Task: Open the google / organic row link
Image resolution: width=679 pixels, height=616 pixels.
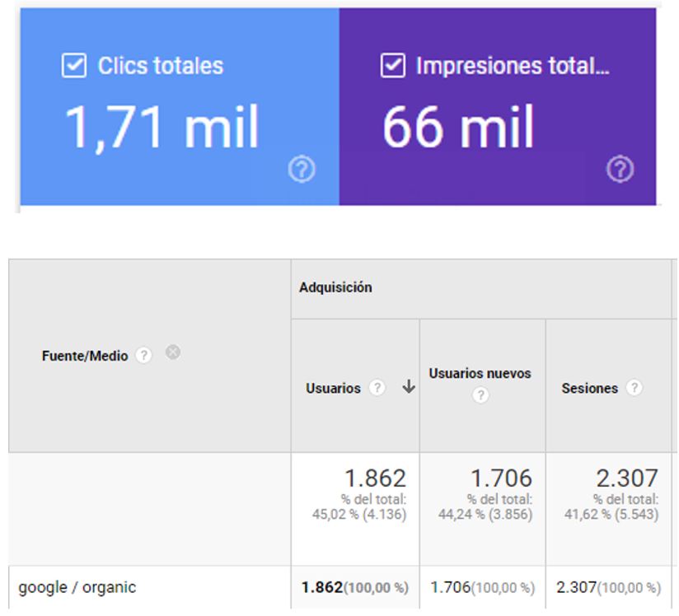Action: coord(77,588)
